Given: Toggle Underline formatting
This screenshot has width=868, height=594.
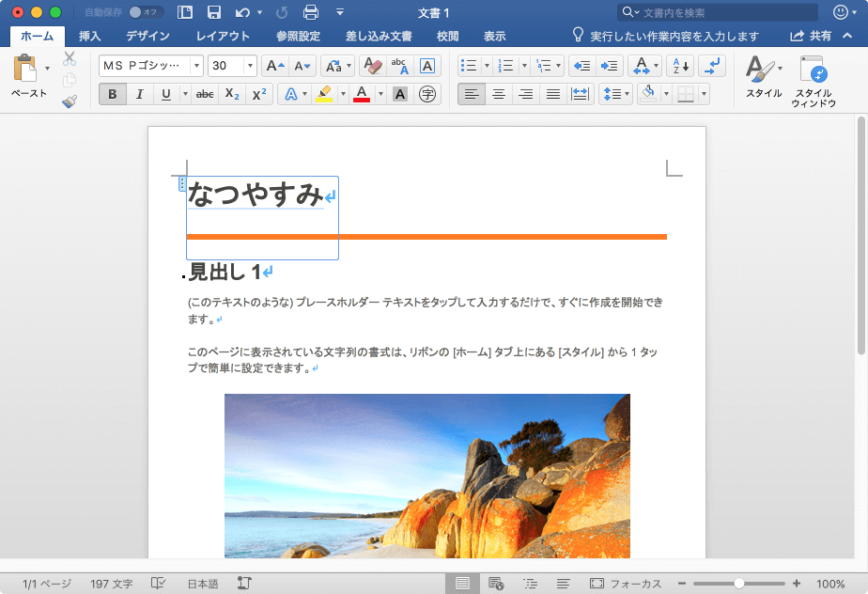Looking at the screenshot, I should [x=165, y=94].
